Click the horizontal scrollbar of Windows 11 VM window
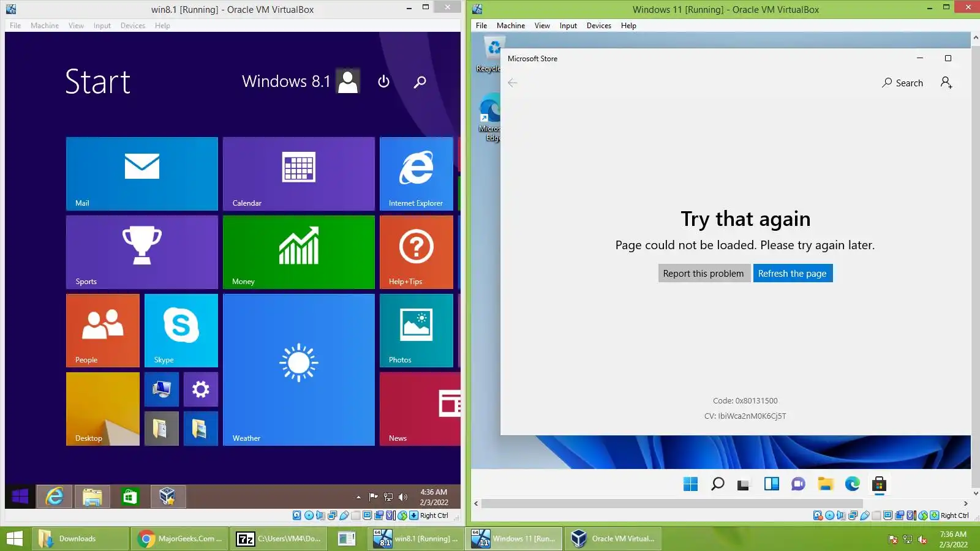The width and height of the screenshot is (980, 551). 672,504
